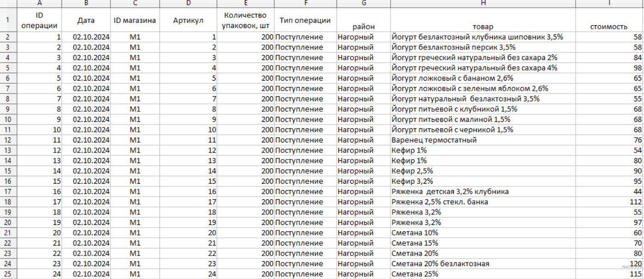Click the column E header

(x=245, y=3)
